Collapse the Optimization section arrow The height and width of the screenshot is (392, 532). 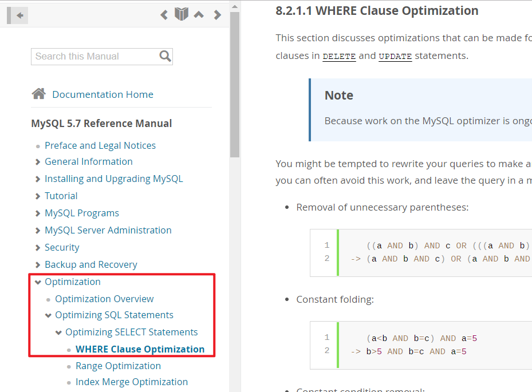(x=38, y=282)
